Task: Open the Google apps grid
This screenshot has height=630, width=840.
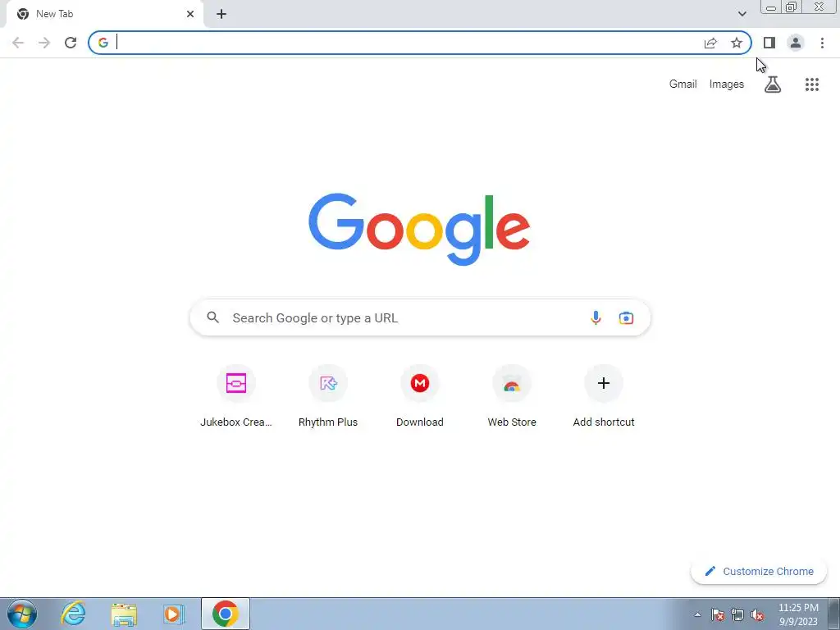Action: click(x=812, y=84)
